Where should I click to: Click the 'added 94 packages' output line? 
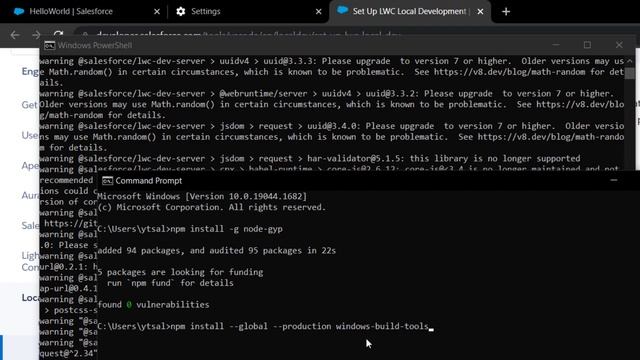pos(216,251)
